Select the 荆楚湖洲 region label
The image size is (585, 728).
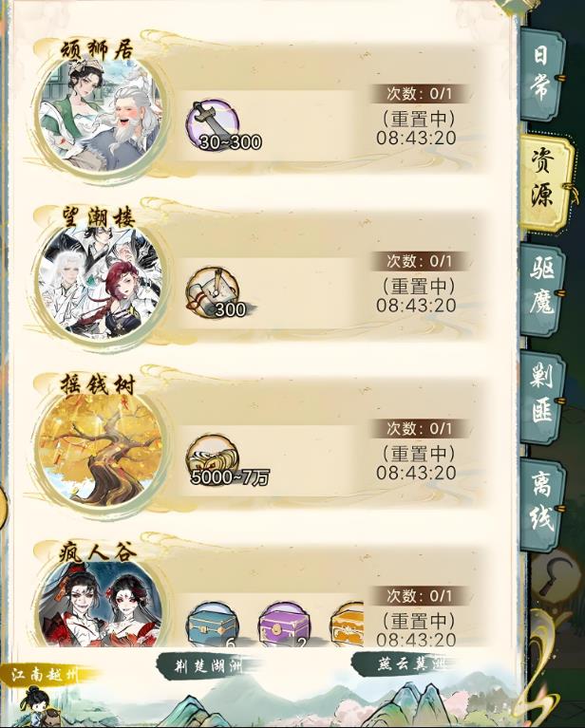[207, 666]
